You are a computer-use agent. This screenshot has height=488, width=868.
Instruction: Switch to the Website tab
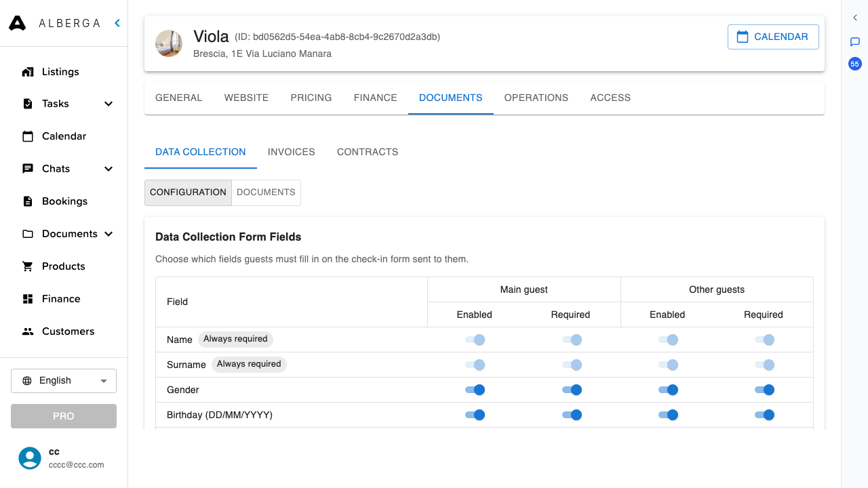[247, 98]
